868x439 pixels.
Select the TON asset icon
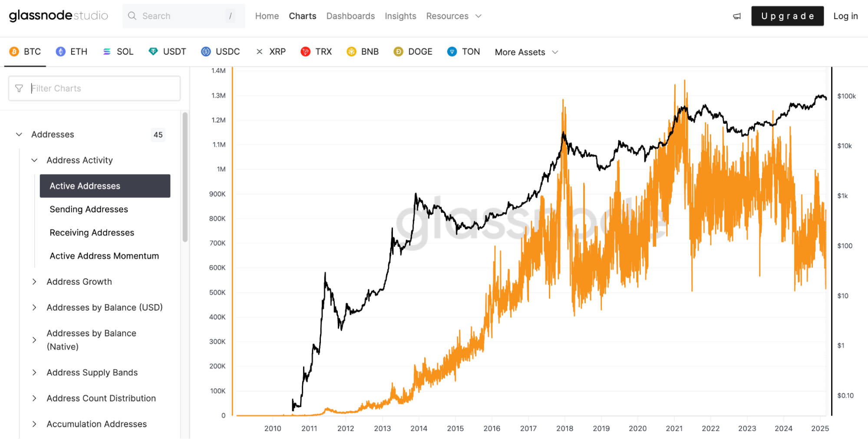(x=452, y=52)
